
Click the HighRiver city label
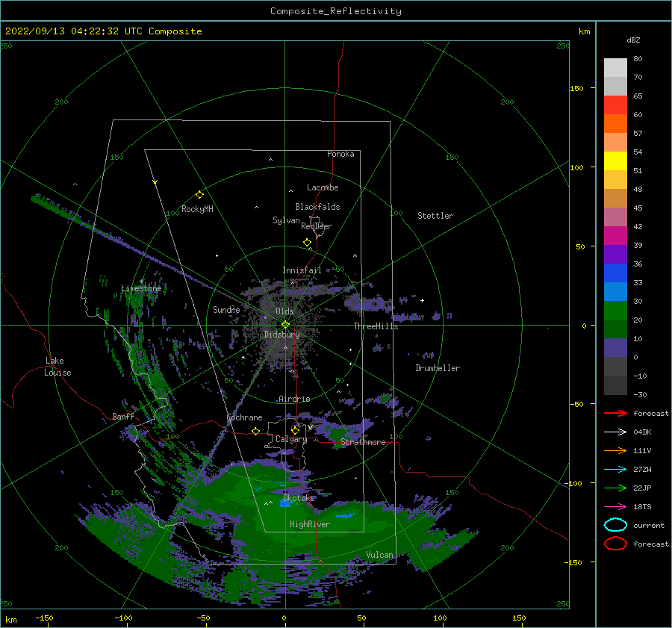tap(310, 524)
